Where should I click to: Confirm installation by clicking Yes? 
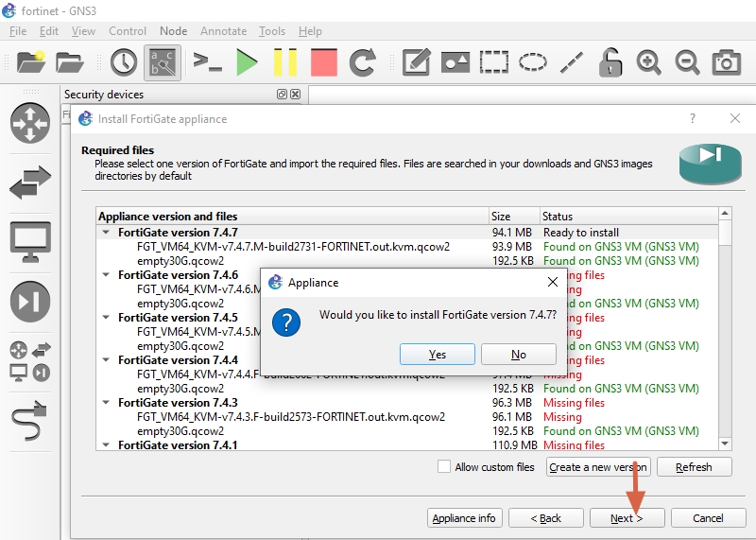(438, 355)
